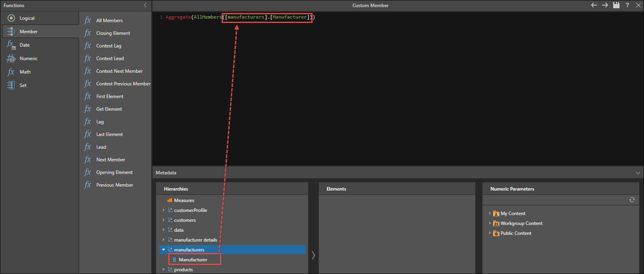The image size is (644, 274).
Task: Insert the Context Previous Member function
Action: point(123,84)
